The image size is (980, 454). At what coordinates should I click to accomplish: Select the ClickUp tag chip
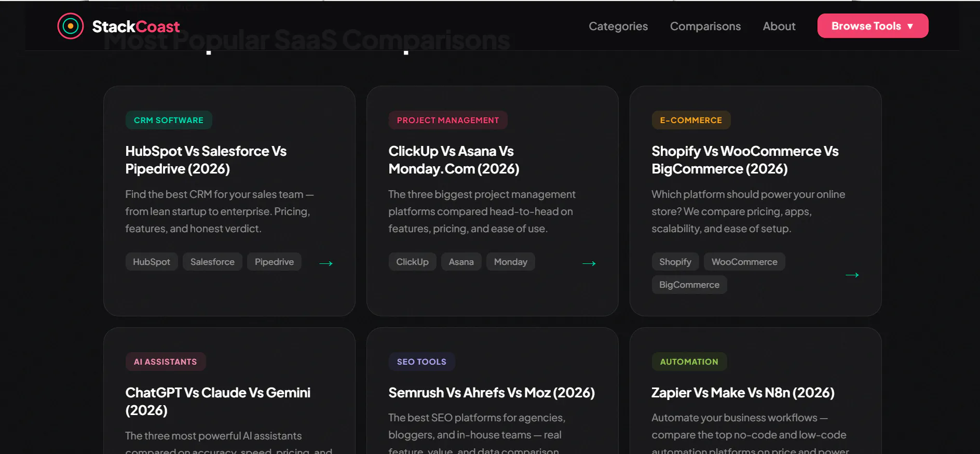click(x=413, y=262)
